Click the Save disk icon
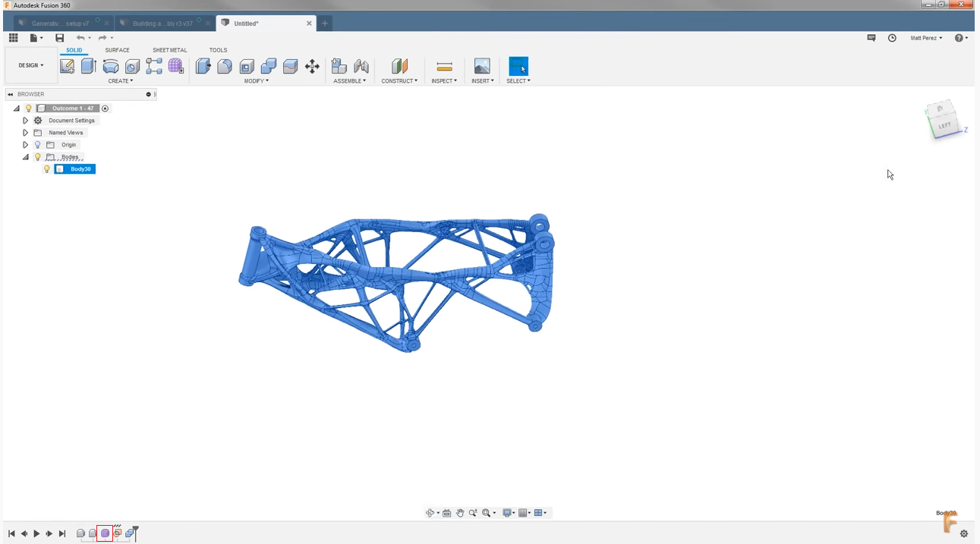Image resolution: width=980 pixels, height=544 pixels. (x=60, y=38)
